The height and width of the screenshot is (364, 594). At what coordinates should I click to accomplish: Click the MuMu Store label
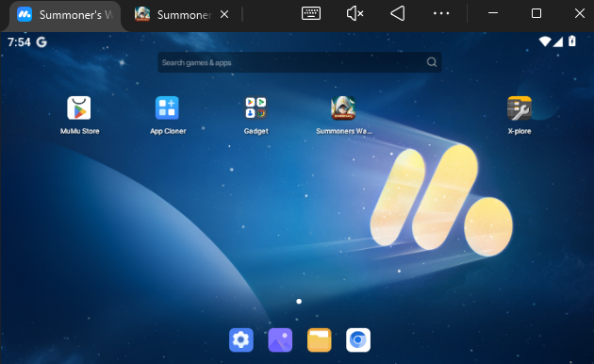pos(79,131)
